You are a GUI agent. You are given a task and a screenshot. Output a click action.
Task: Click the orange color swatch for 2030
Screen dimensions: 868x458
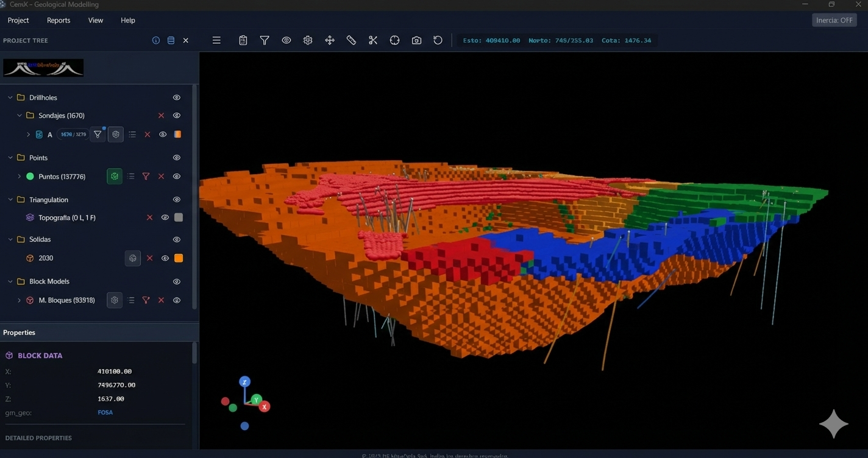pyautogui.click(x=179, y=258)
